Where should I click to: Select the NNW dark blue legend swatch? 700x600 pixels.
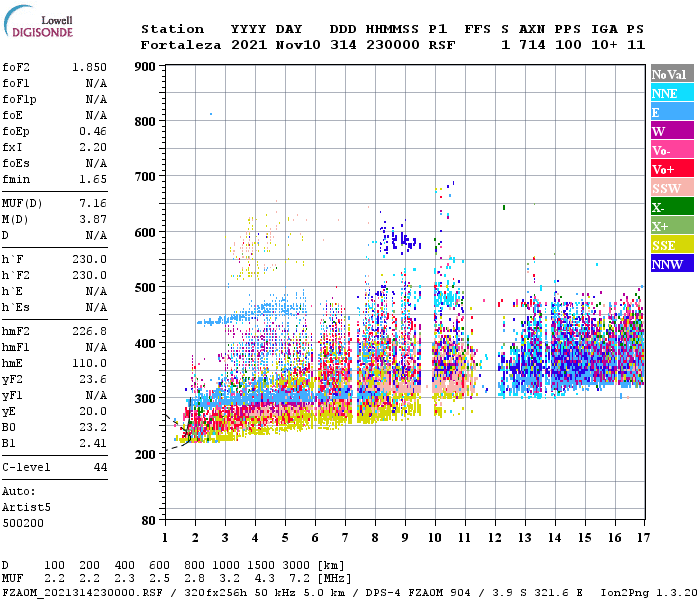672,263
